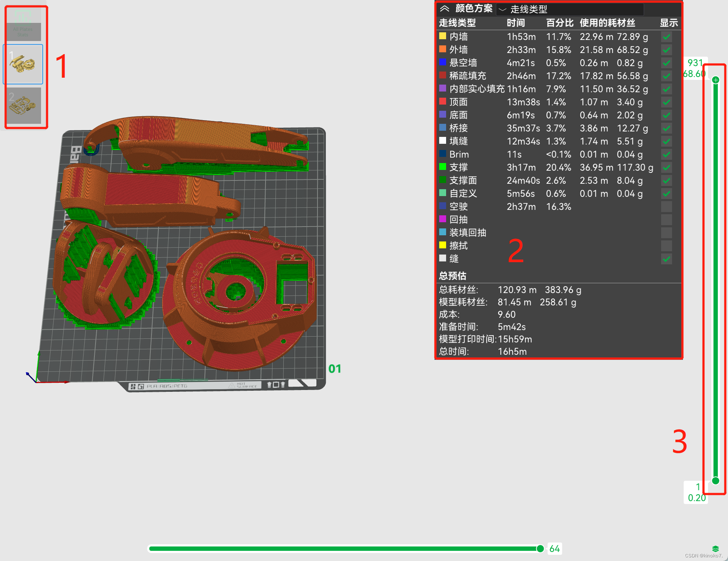Click the dark blue Brim legend square
Image resolution: width=728 pixels, height=561 pixels.
(x=442, y=154)
